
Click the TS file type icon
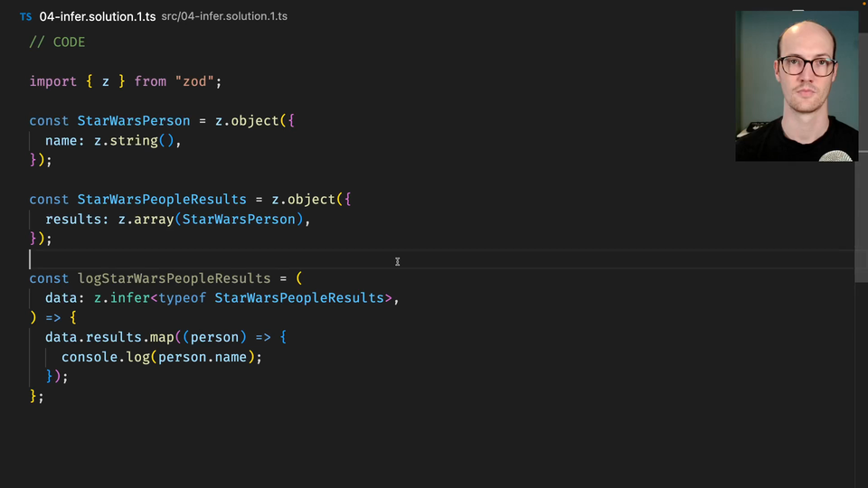tap(25, 16)
